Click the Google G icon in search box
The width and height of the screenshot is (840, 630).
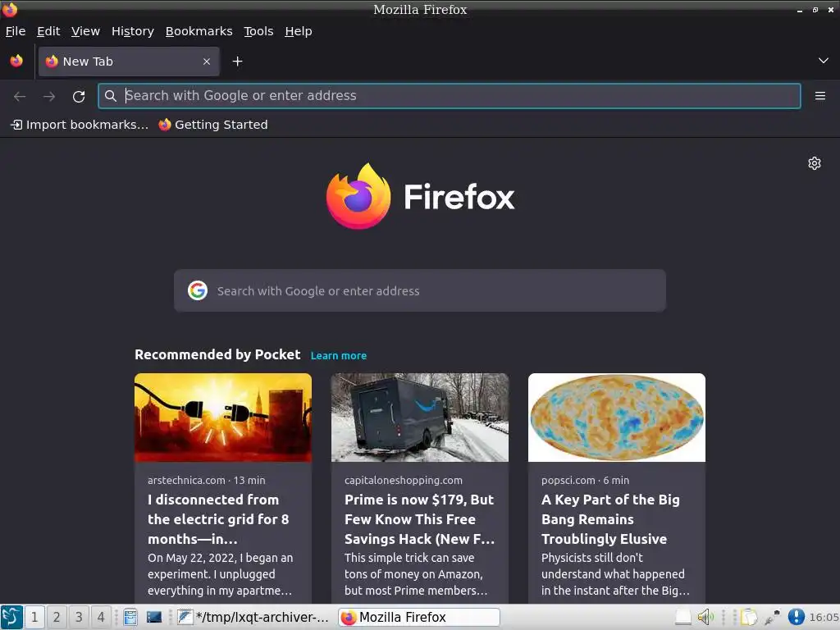click(197, 290)
